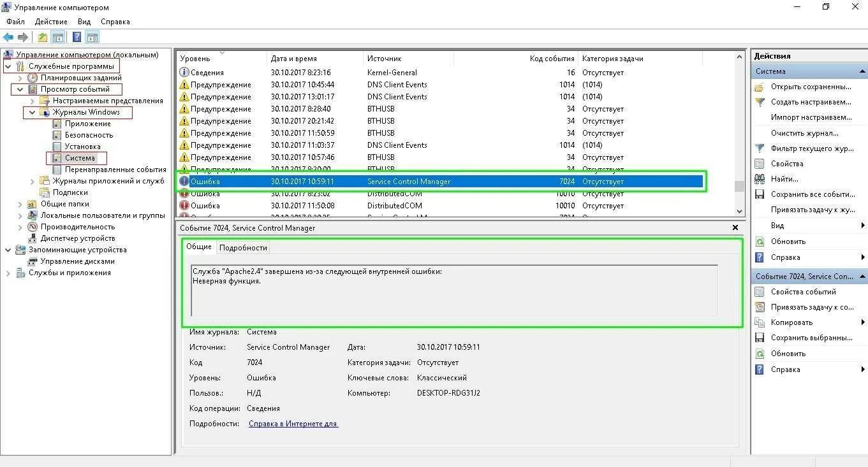Expand the Общие папки node

[20, 204]
